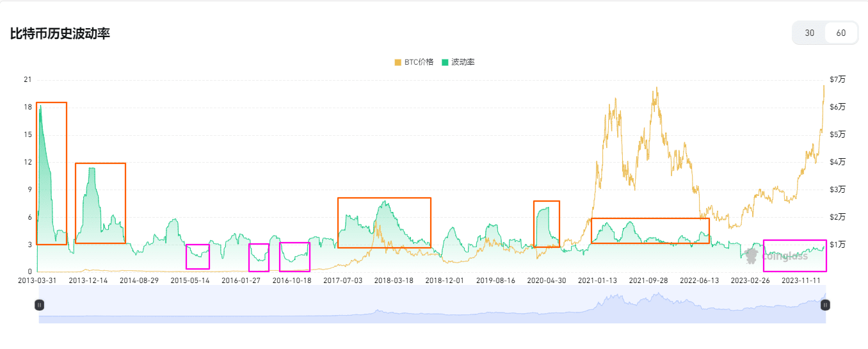Click the chart title 比特币历史波动率
Screen dimensions: 868x349
coord(60,34)
